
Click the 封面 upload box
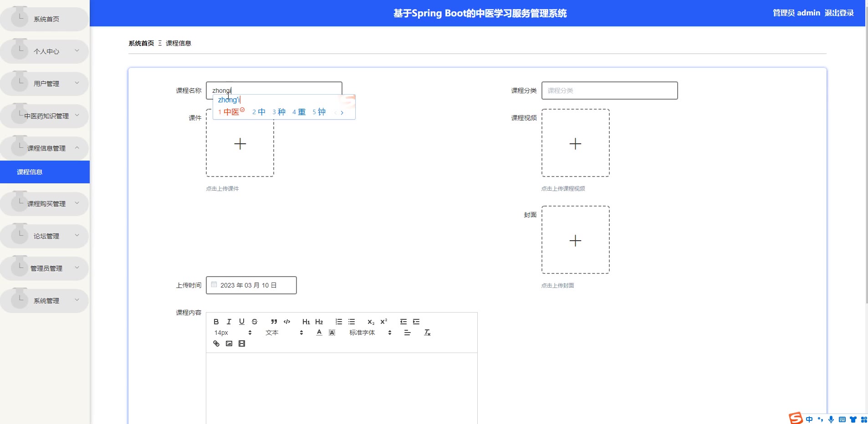[x=576, y=240]
